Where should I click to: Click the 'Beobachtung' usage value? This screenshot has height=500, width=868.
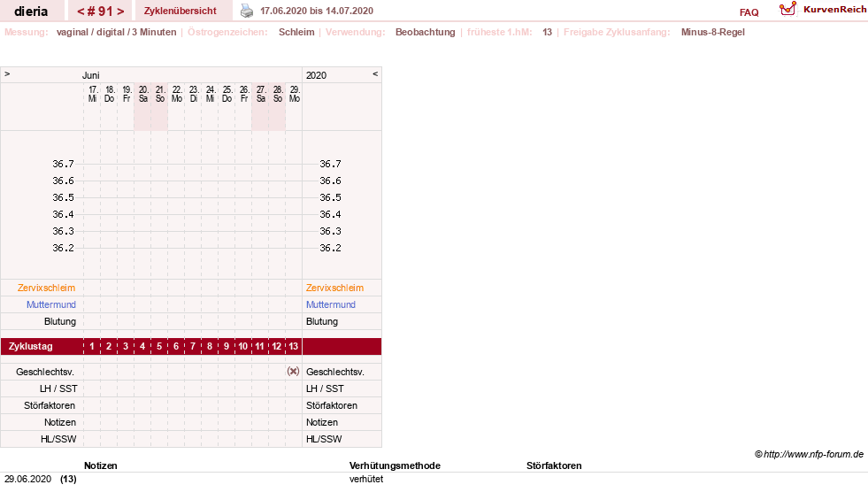(x=425, y=32)
